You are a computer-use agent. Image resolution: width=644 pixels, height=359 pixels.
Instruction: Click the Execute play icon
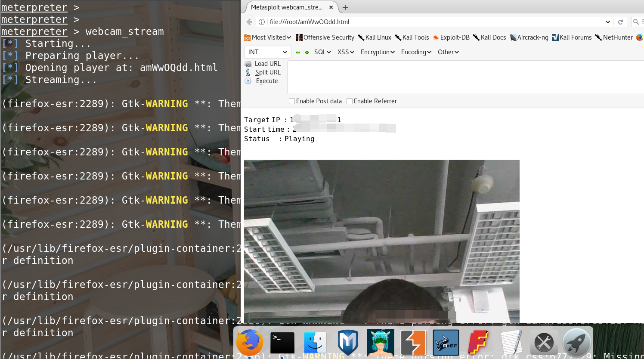pos(248,81)
